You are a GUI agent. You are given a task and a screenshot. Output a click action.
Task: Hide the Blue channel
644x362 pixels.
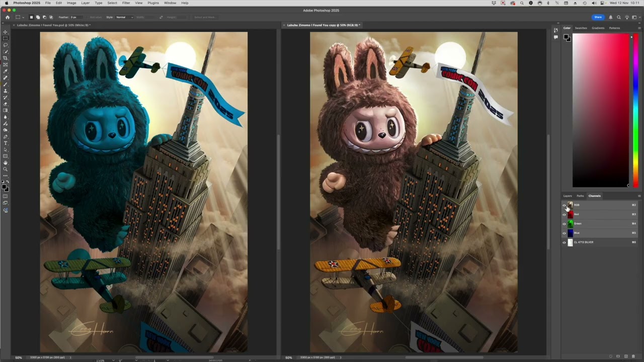tap(564, 233)
